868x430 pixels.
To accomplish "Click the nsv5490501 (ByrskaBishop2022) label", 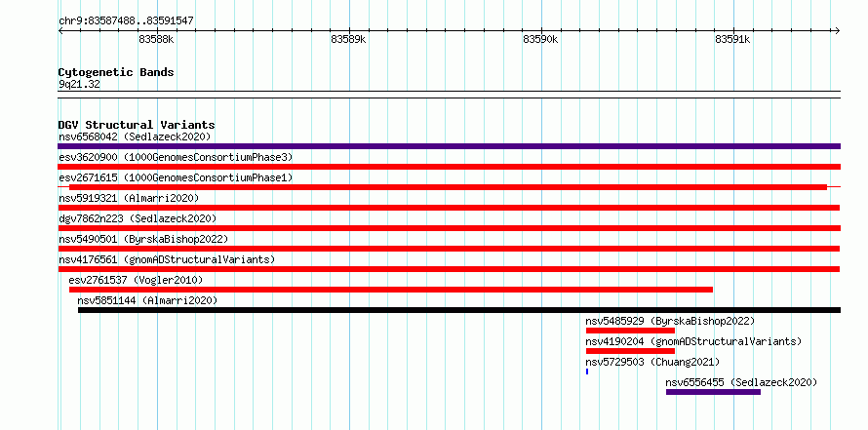I will tap(143, 239).
